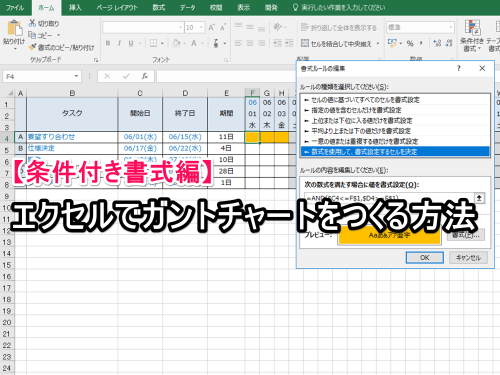Click the formula input field in the rule dialog

389,198
